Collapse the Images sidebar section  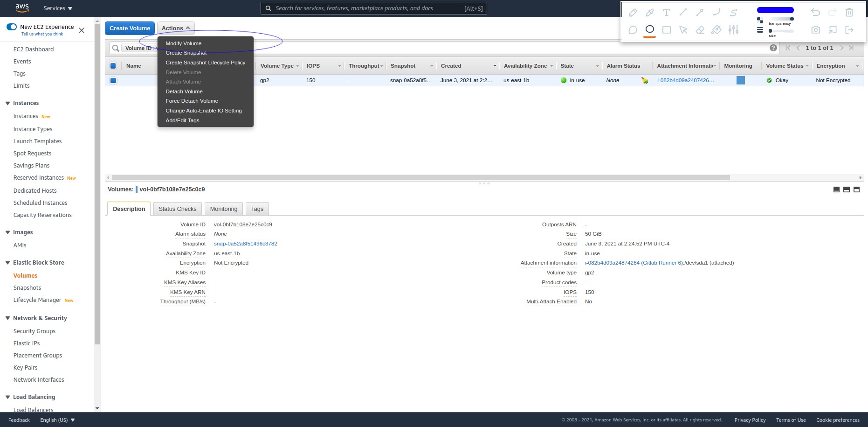pyautogui.click(x=7, y=232)
